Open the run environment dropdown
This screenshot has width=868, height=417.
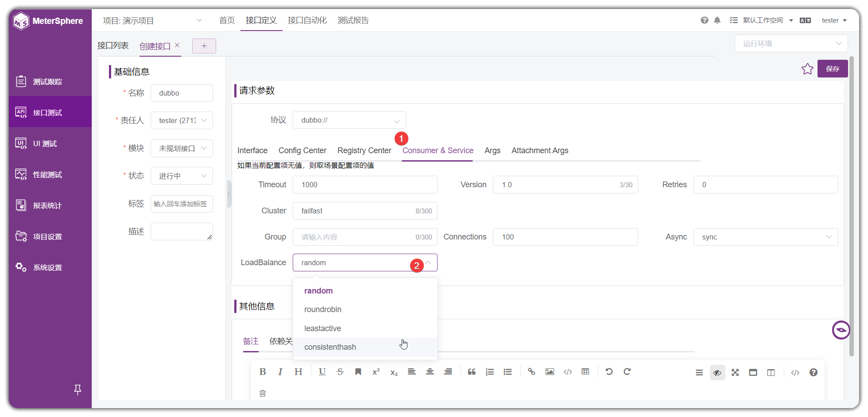[x=791, y=44]
